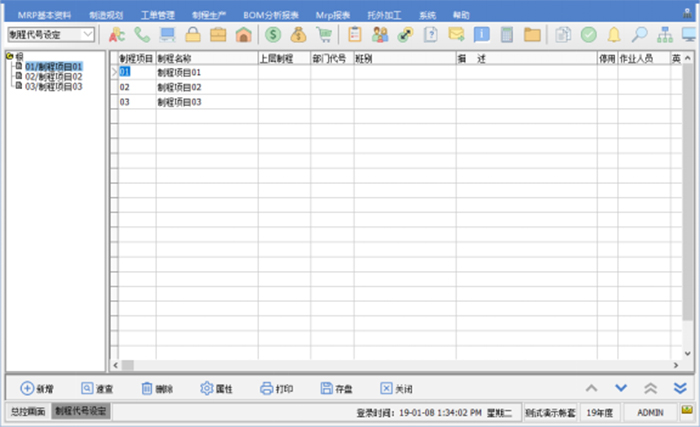Click the 新增 button
The image size is (700, 427).
point(38,388)
